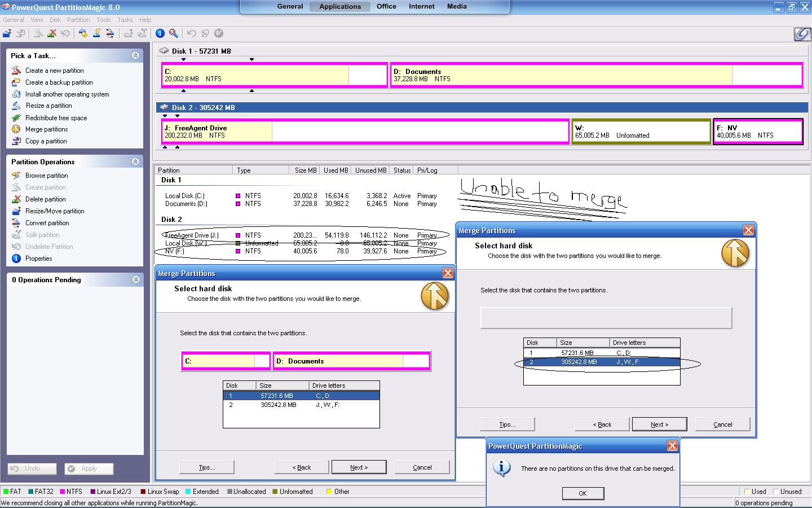
Task: Click the Convert partition toolbar icon
Action: tap(110, 33)
